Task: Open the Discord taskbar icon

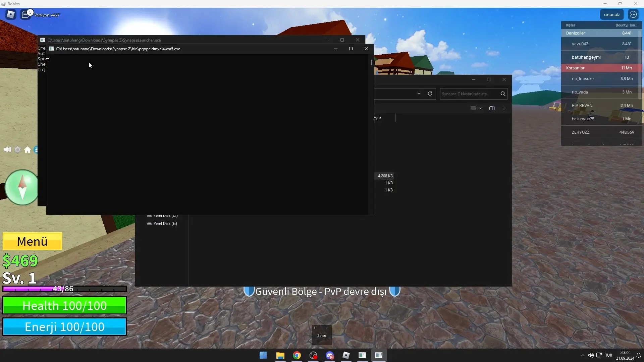Action: pos(330,355)
